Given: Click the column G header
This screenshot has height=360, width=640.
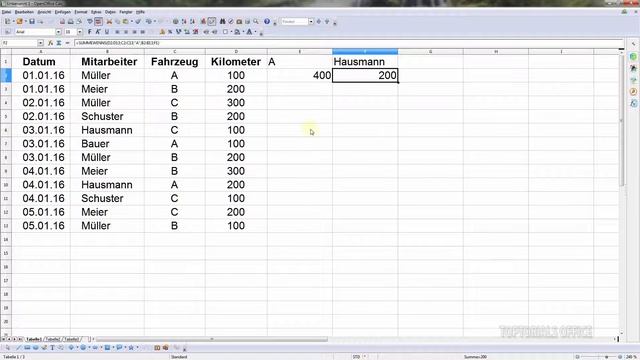Looking at the screenshot, I should (x=431, y=51).
